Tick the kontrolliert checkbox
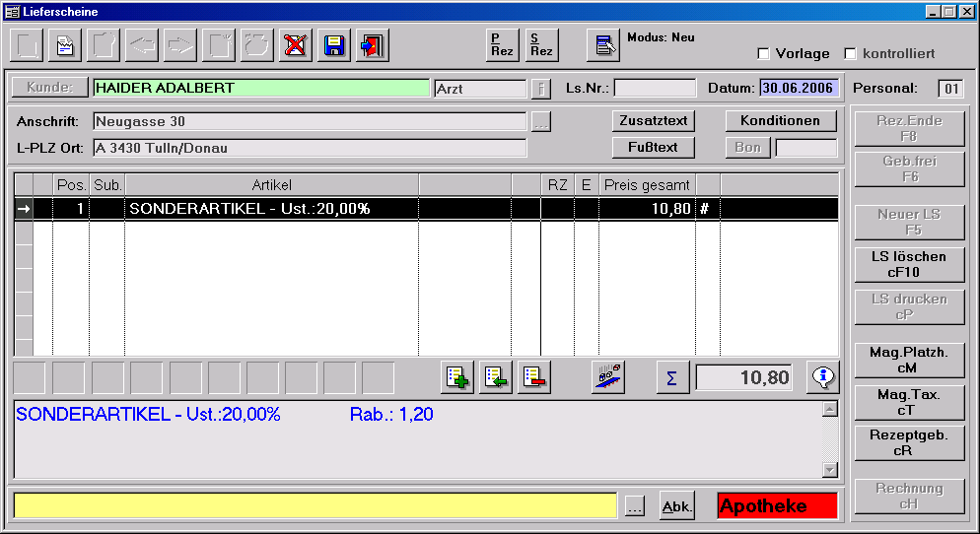This screenshot has width=980, height=534. click(x=849, y=53)
